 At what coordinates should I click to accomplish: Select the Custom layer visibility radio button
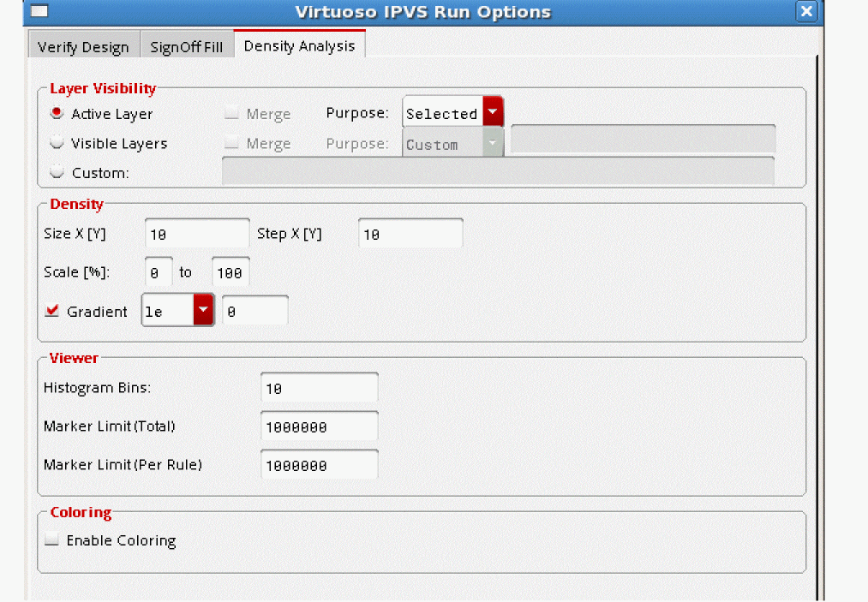(x=57, y=172)
